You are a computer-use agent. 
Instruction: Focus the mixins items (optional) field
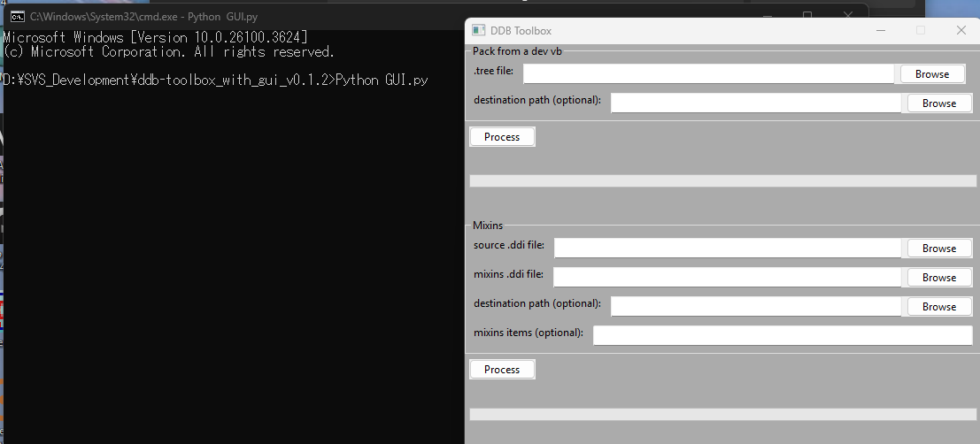pyautogui.click(x=783, y=335)
